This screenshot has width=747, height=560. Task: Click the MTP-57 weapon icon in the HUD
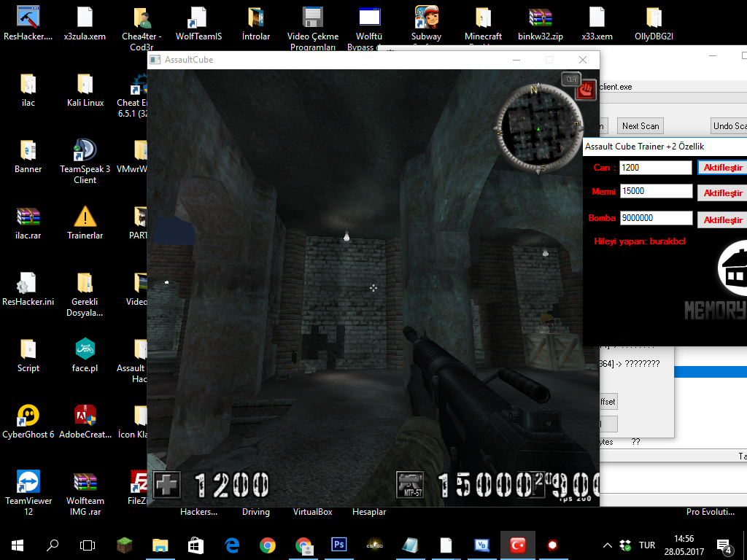tap(410, 485)
